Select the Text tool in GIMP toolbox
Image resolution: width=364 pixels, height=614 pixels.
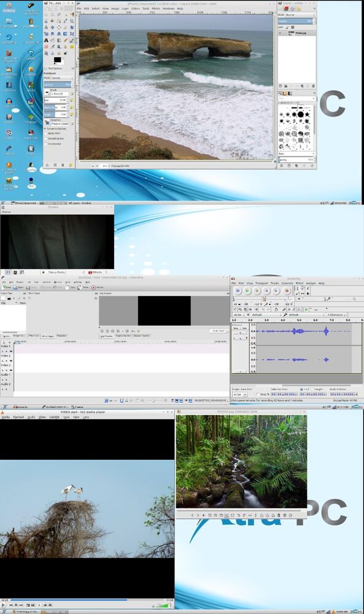46,40
